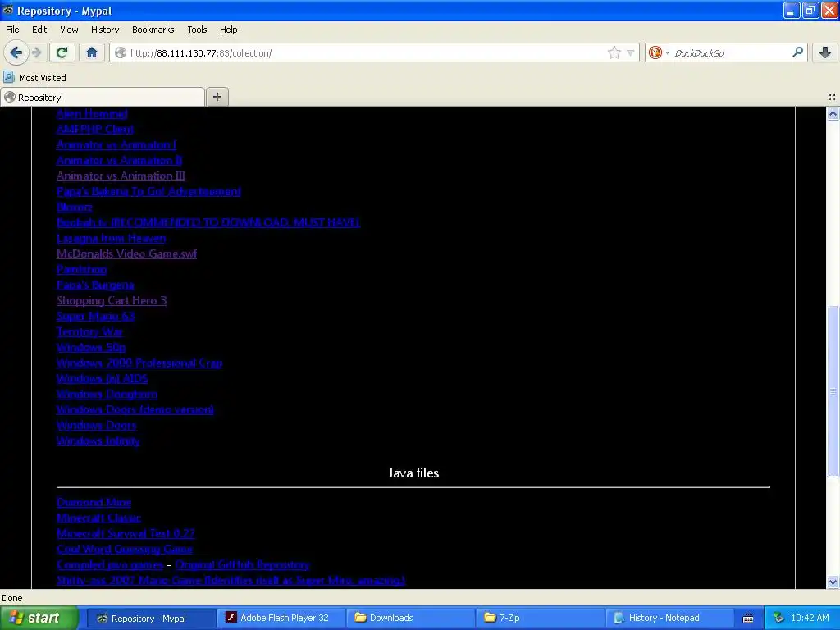
Task: Open a new tab with the plus button
Action: point(217,97)
